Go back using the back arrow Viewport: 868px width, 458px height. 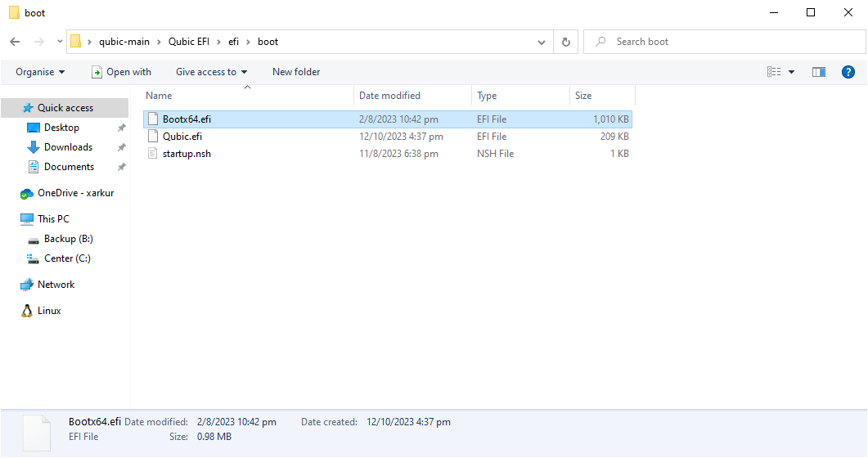(15, 42)
